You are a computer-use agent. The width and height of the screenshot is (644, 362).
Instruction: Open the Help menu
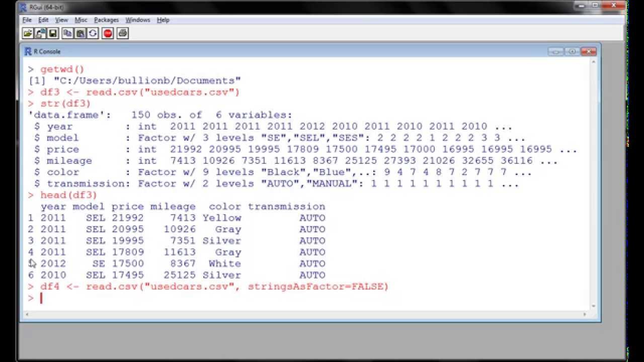point(163,20)
